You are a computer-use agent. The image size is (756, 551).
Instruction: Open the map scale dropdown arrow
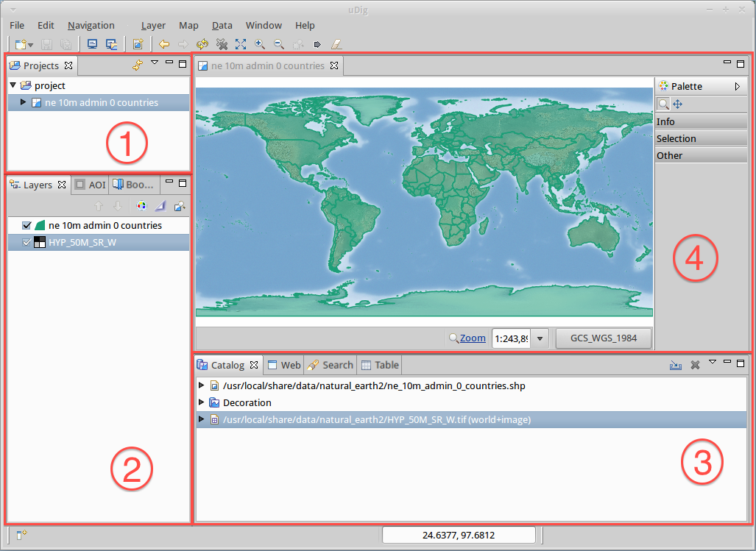point(540,338)
